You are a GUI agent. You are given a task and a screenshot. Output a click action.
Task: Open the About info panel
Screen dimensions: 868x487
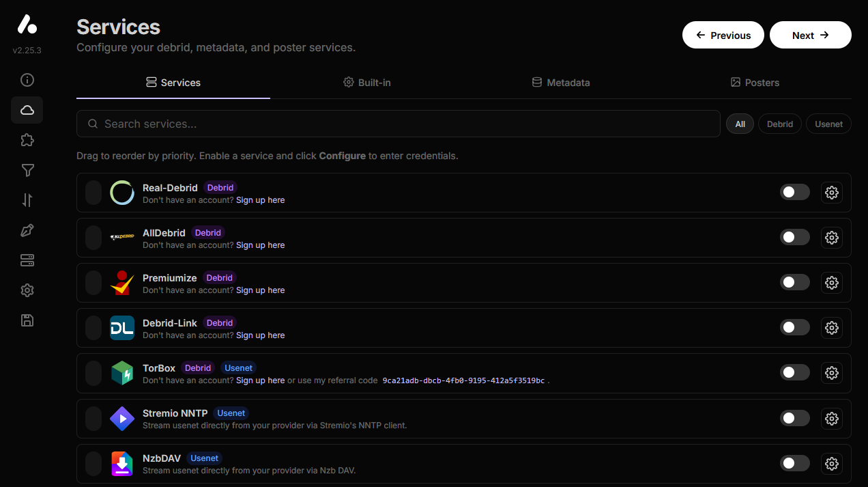[x=27, y=80]
